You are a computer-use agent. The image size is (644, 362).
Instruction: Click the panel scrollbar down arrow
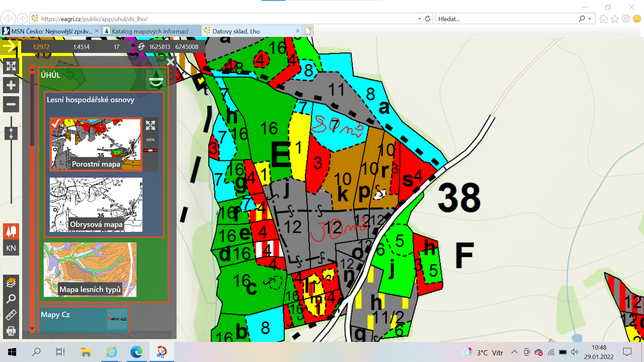point(32,329)
